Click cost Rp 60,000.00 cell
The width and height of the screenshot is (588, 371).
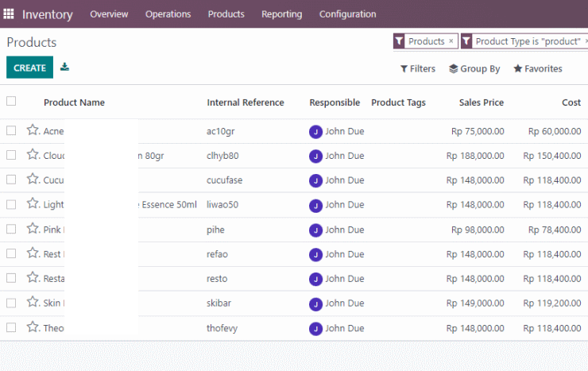555,131
